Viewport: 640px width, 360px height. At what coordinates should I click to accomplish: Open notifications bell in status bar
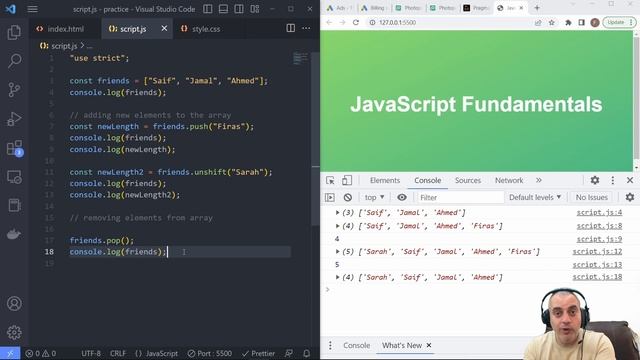306,353
